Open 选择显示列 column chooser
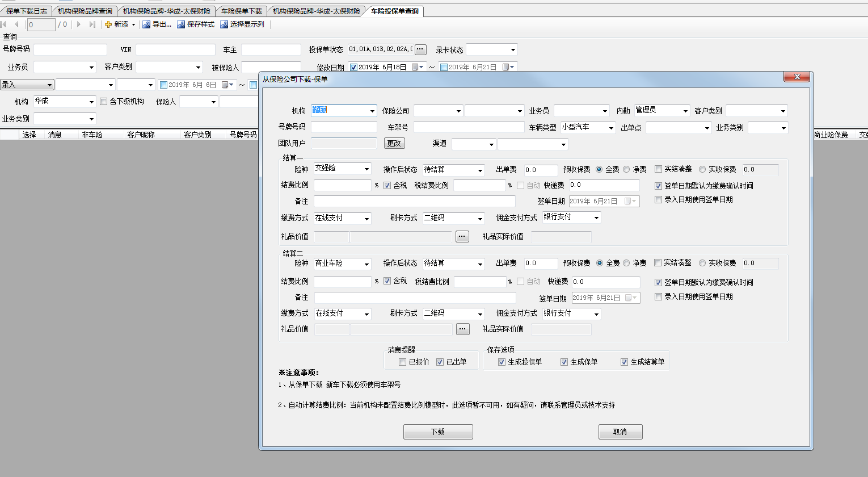The height and width of the screenshot is (477, 868). click(x=242, y=24)
